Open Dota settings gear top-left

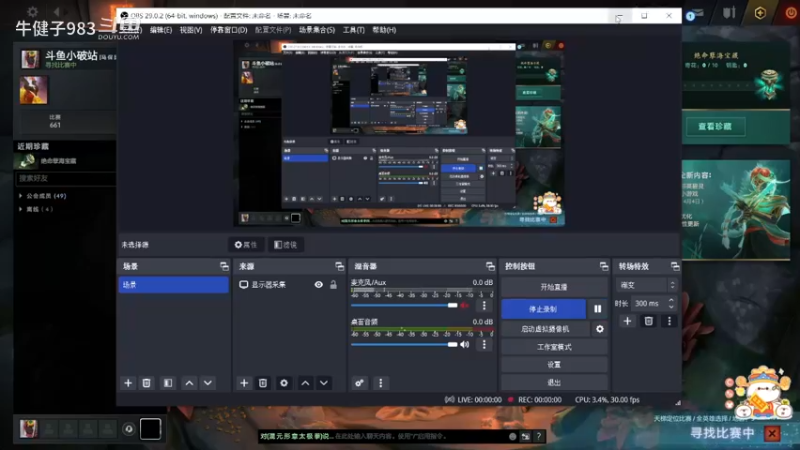[33, 11]
